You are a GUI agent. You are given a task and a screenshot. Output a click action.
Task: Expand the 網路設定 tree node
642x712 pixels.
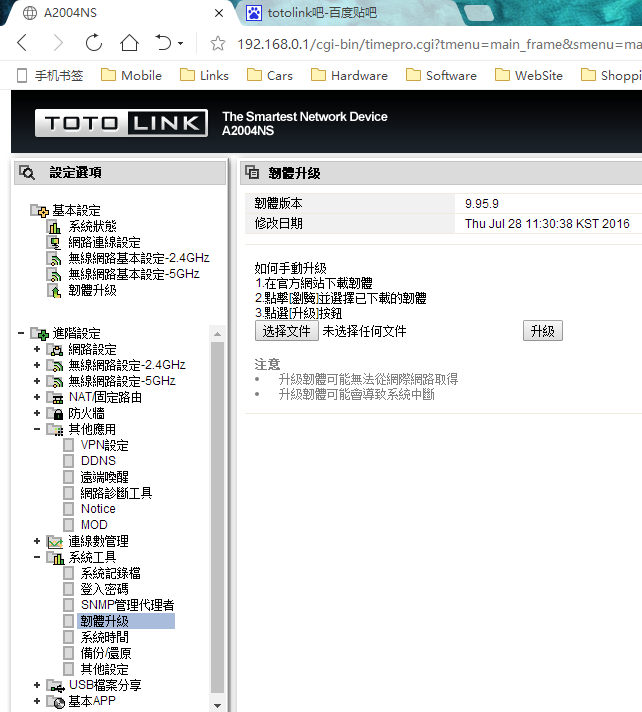point(37,349)
